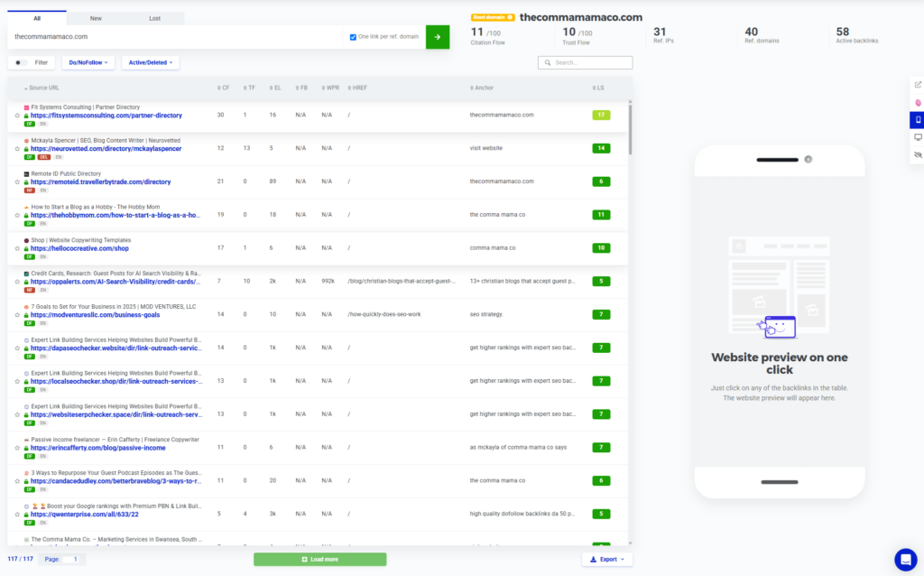Open the live chat bubble

[905, 560]
